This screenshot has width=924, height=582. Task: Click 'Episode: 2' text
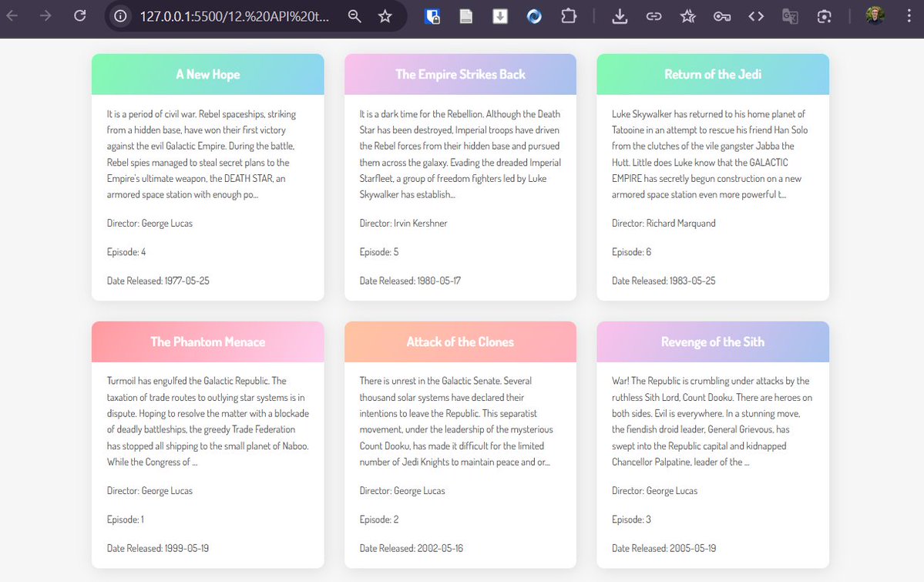(379, 520)
